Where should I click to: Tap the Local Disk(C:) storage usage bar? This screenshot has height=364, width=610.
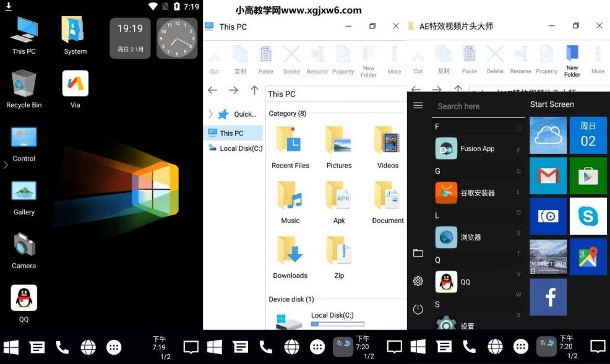(x=337, y=324)
